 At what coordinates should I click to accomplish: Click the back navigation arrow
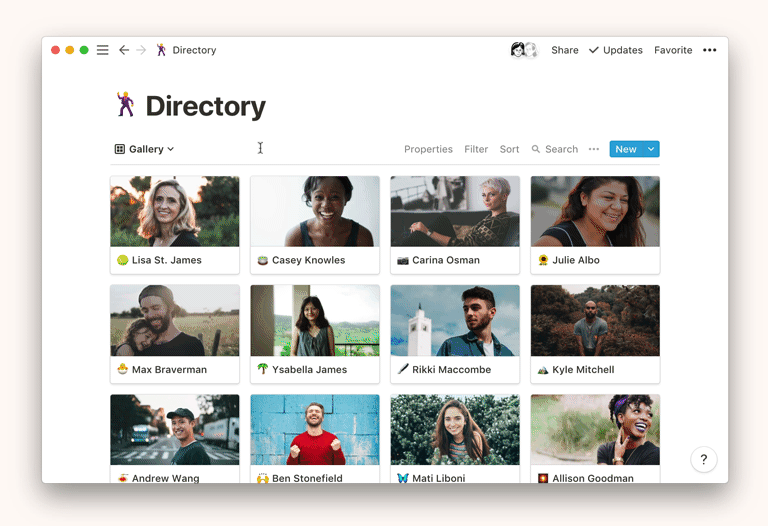[124, 50]
